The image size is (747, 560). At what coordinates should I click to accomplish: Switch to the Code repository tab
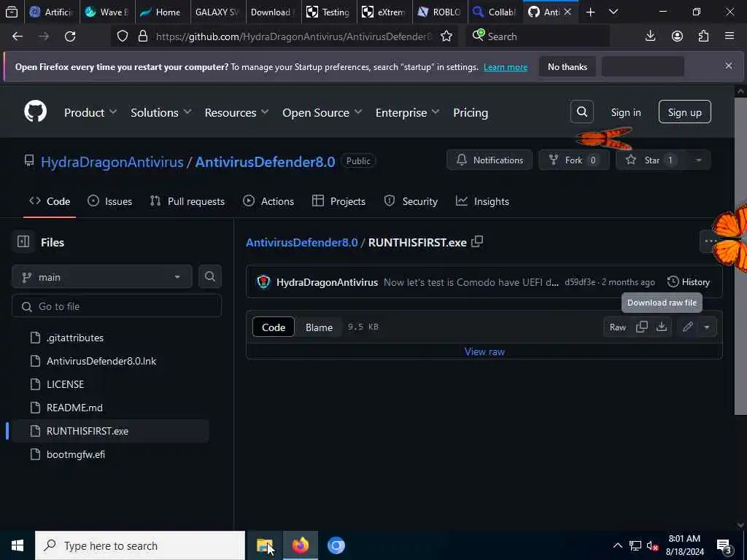pos(50,201)
